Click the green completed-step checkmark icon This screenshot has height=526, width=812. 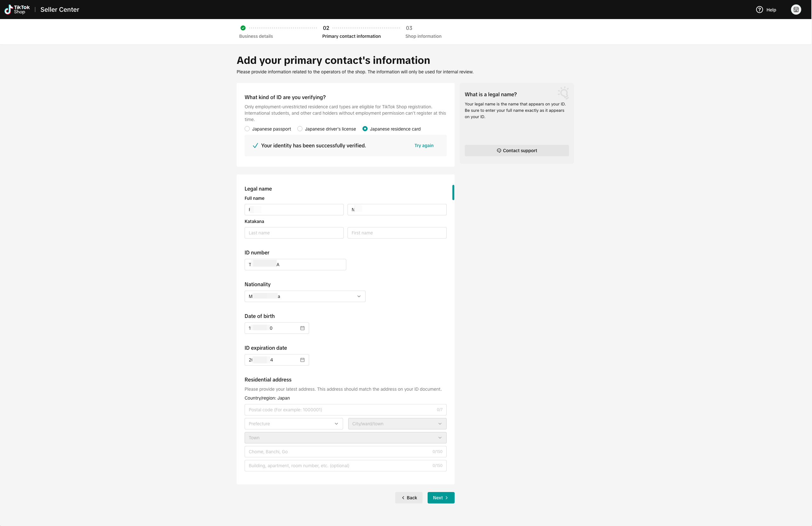(243, 28)
